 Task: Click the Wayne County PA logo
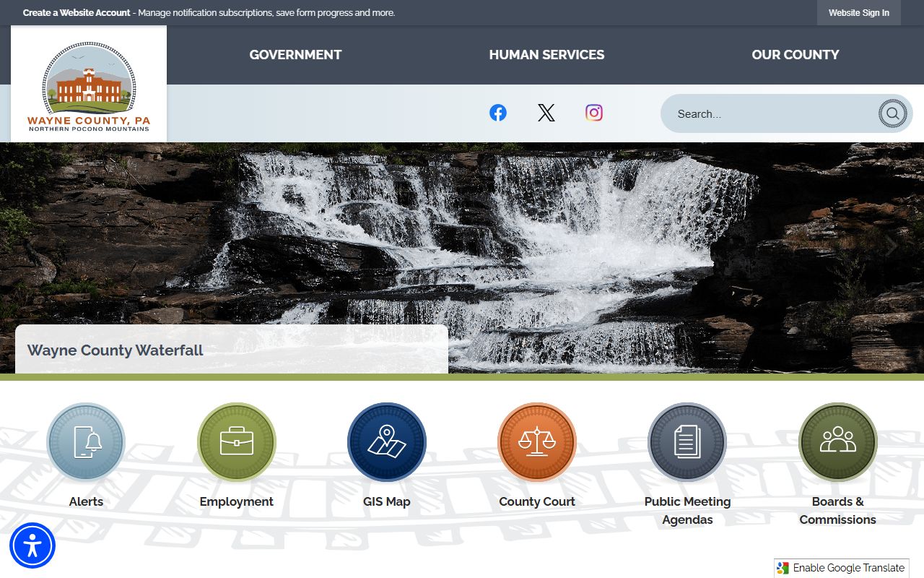(x=89, y=85)
